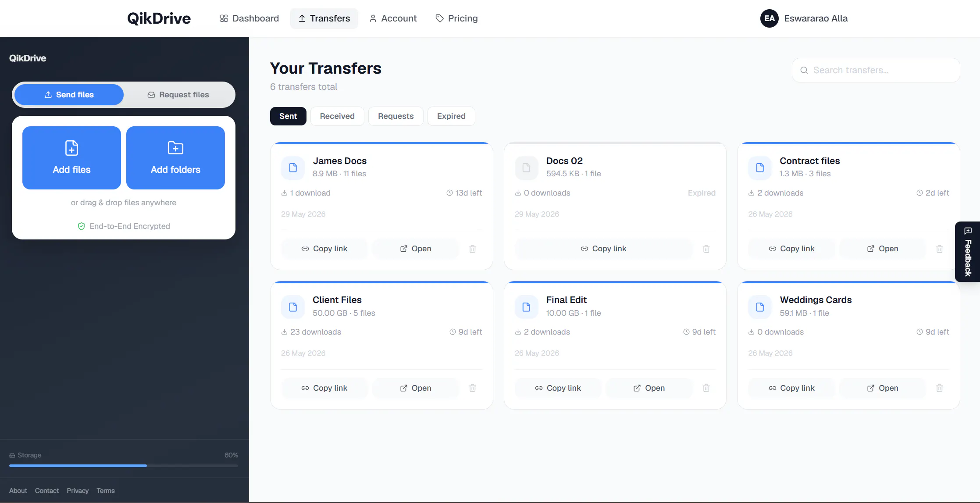Open the Contract files transfer
Image resolution: width=980 pixels, height=503 pixels.
click(882, 249)
